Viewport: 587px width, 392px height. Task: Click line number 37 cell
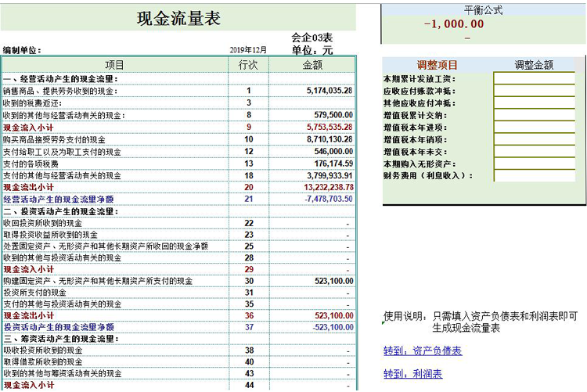(250, 327)
